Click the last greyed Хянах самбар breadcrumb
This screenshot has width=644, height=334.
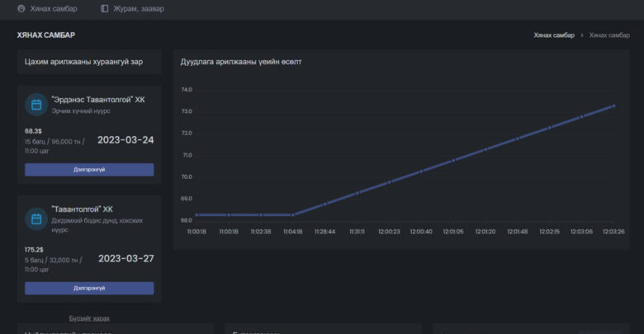click(x=608, y=35)
